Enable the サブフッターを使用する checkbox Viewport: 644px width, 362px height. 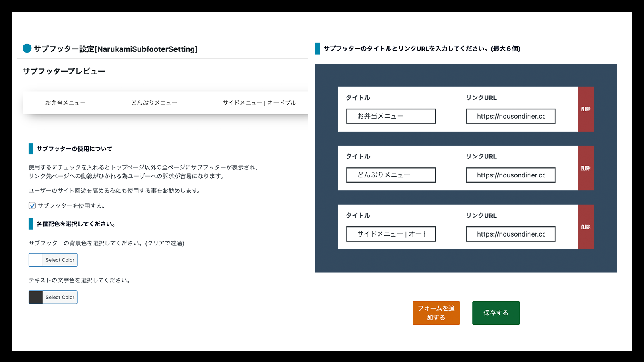point(32,206)
